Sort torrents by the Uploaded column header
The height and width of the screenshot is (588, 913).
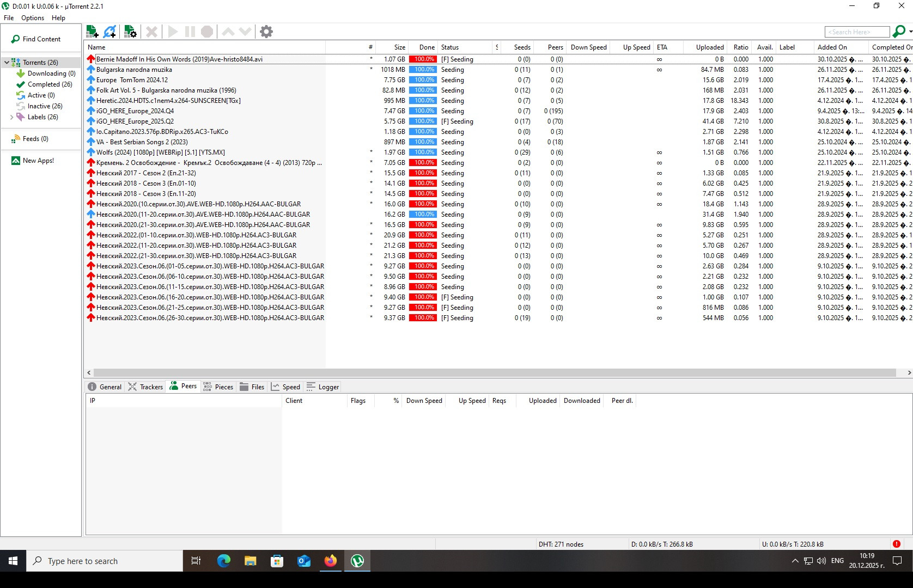coord(704,47)
